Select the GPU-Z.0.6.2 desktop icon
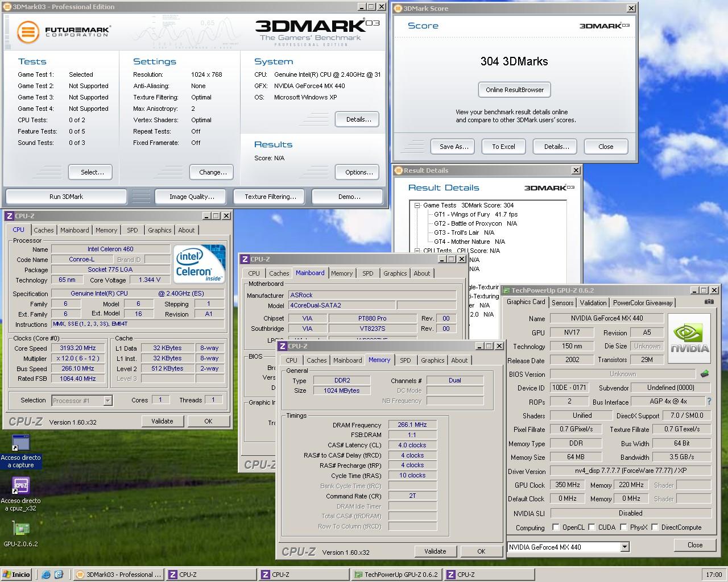The image size is (728, 582). (20, 534)
